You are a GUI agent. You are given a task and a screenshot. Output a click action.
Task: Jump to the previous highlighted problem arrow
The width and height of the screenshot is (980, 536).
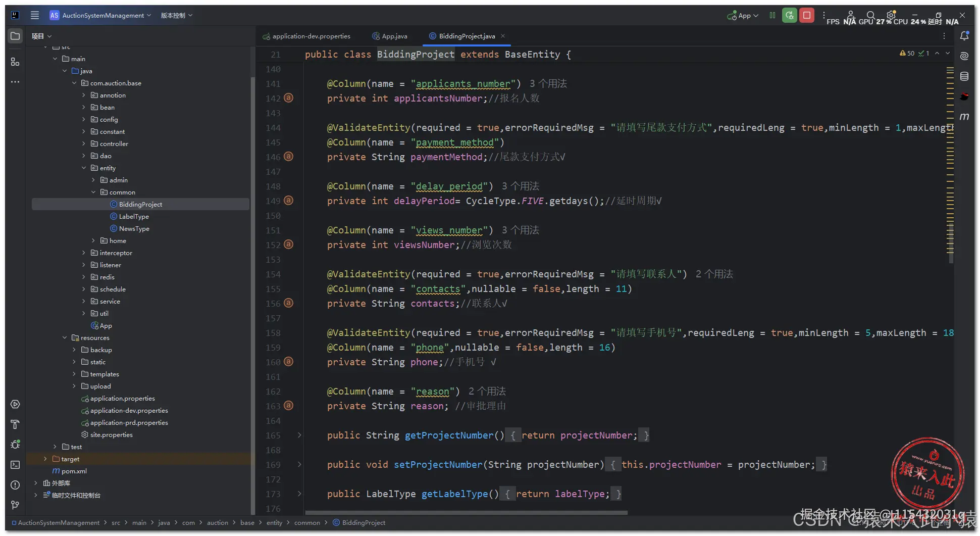(937, 53)
